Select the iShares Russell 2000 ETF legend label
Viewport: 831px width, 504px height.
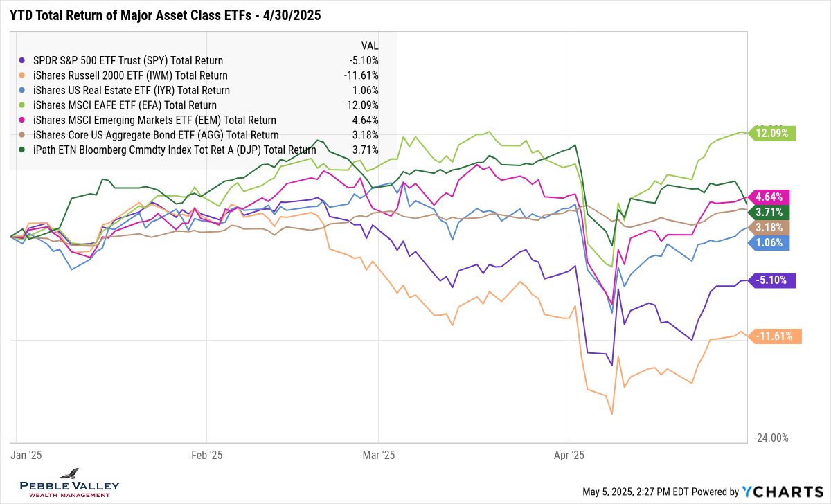click(130, 75)
